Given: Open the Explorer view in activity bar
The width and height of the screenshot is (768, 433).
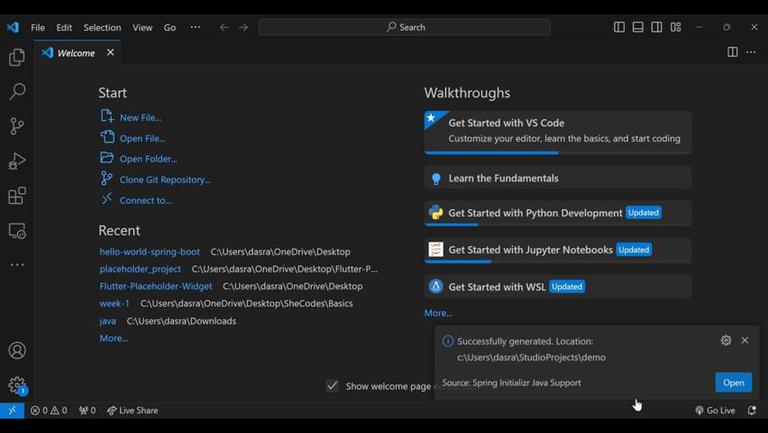Looking at the screenshot, I should point(17,58).
